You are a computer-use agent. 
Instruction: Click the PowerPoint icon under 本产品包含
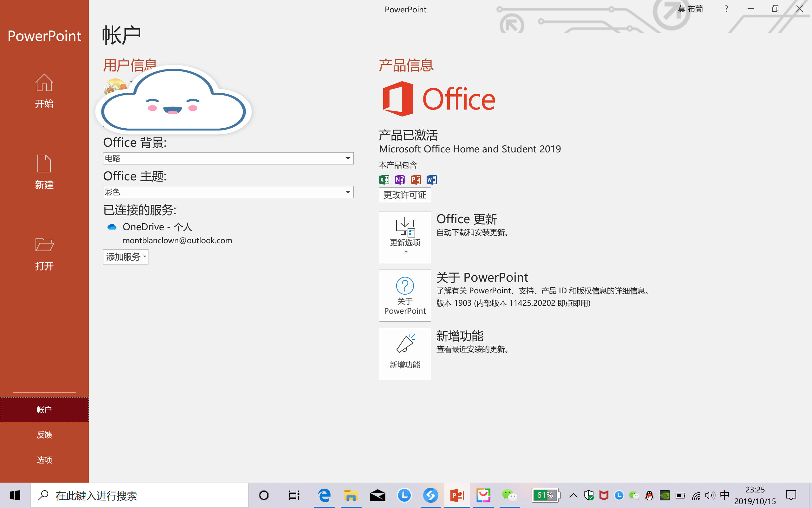click(x=416, y=180)
